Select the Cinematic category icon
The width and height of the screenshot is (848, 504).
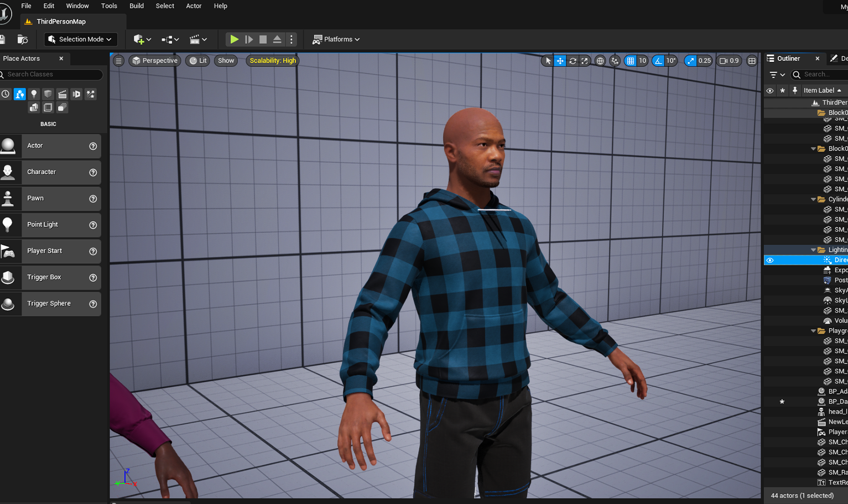click(63, 94)
